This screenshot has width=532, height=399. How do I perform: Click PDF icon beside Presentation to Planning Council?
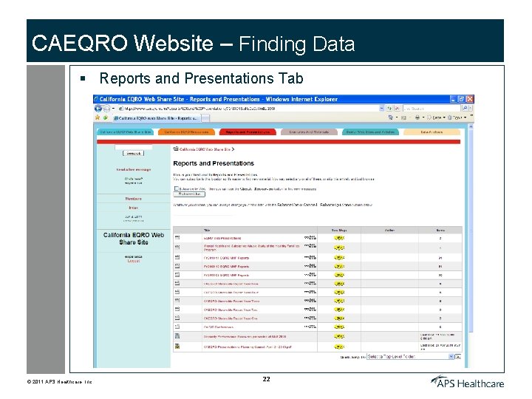[x=177, y=347]
